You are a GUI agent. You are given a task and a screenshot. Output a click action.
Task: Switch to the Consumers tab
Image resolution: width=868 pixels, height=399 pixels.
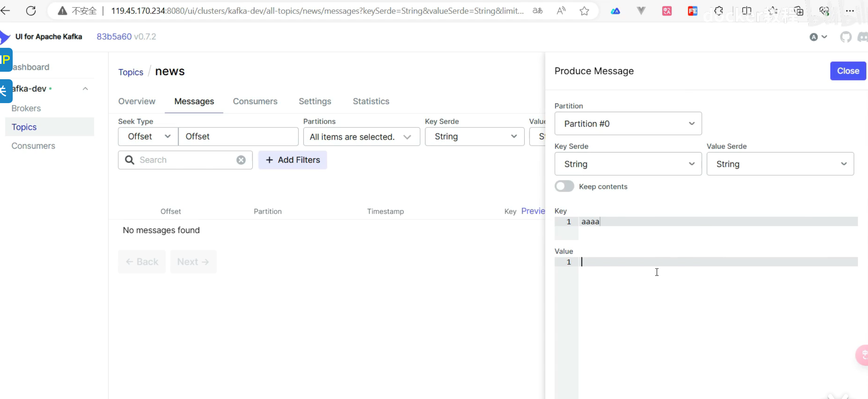[x=255, y=101]
